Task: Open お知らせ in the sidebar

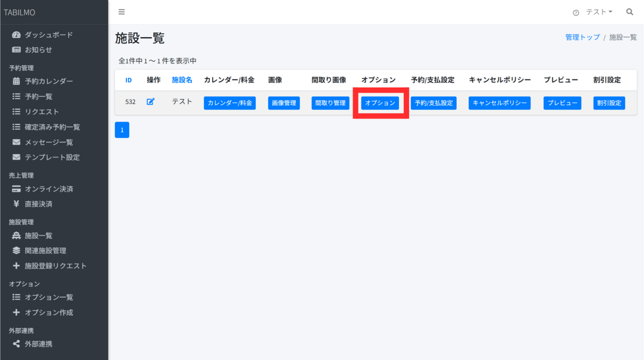Action: pyautogui.click(x=38, y=50)
